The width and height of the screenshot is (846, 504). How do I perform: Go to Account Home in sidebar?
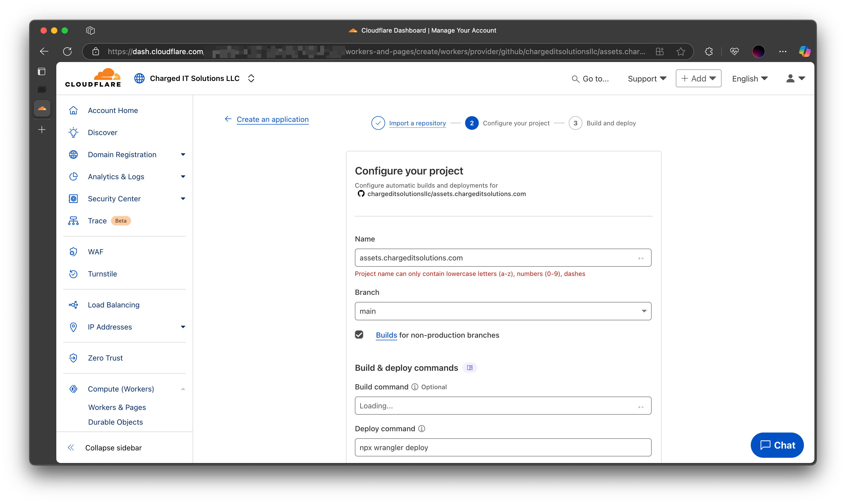click(113, 110)
